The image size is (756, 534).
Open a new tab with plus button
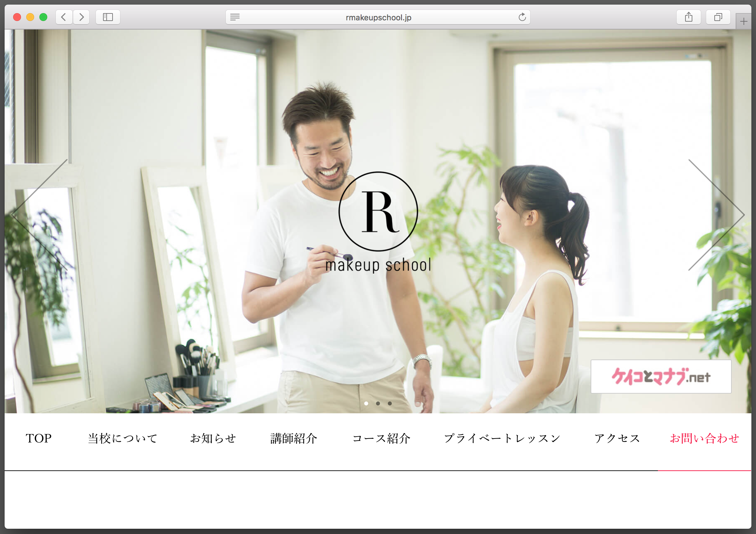tap(744, 22)
